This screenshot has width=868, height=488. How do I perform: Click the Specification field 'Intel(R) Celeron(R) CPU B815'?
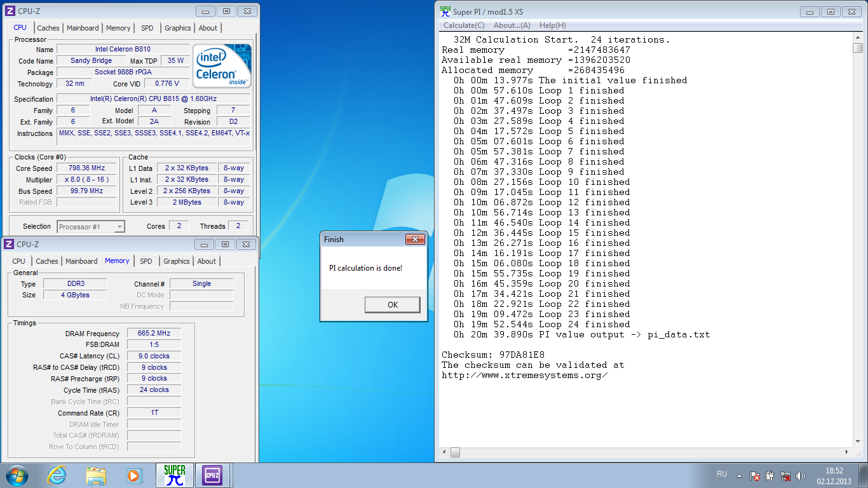(x=153, y=98)
